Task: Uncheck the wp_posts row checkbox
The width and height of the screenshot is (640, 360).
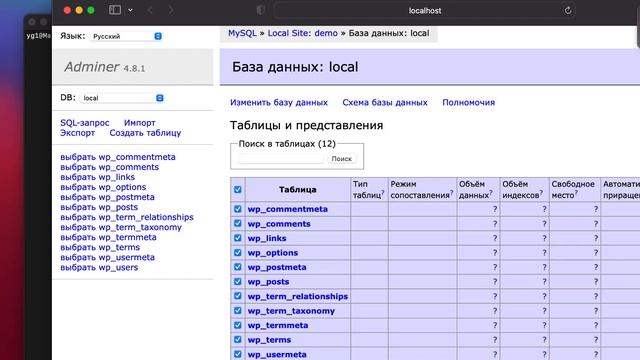Action: [238, 282]
